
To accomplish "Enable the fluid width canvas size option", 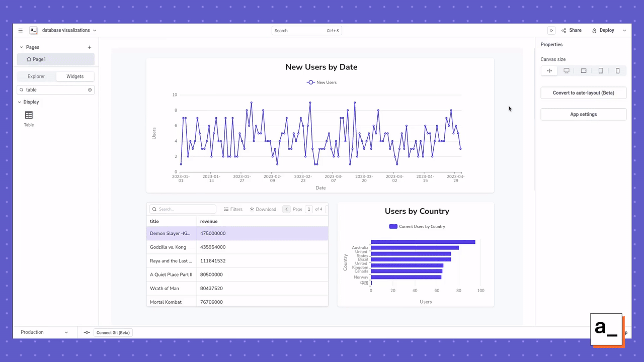I will click(x=549, y=70).
